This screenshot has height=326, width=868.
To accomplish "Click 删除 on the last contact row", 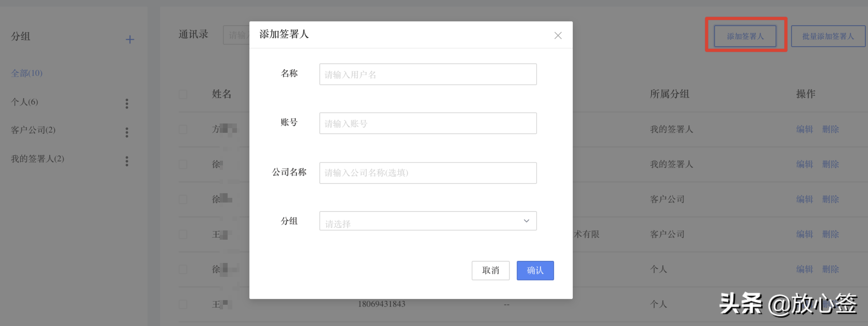I will pyautogui.click(x=831, y=304).
